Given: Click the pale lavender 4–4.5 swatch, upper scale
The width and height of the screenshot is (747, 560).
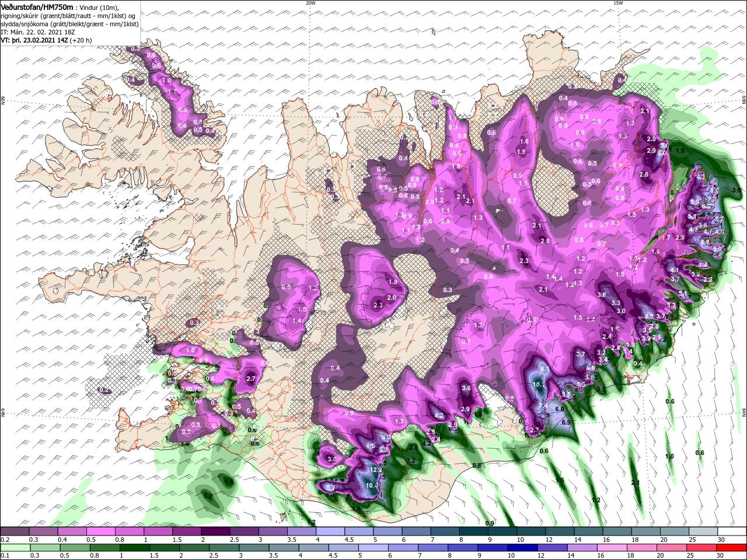Looking at the screenshot, I should 330,531.
